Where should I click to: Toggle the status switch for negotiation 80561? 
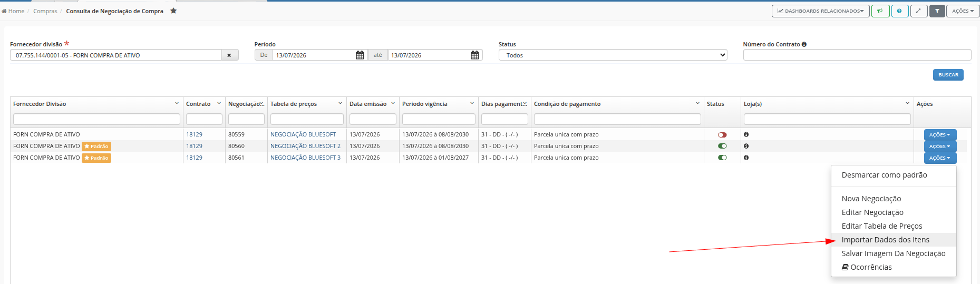[722, 158]
